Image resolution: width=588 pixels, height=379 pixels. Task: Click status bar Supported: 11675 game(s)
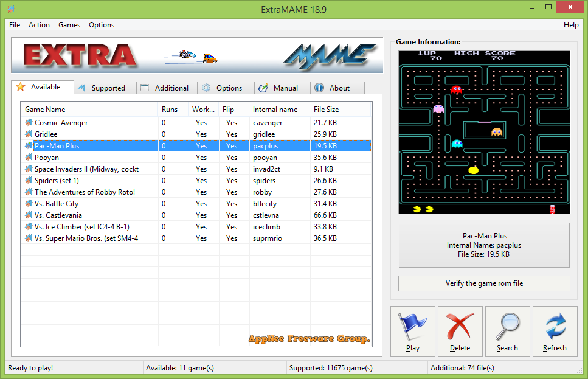click(x=331, y=367)
